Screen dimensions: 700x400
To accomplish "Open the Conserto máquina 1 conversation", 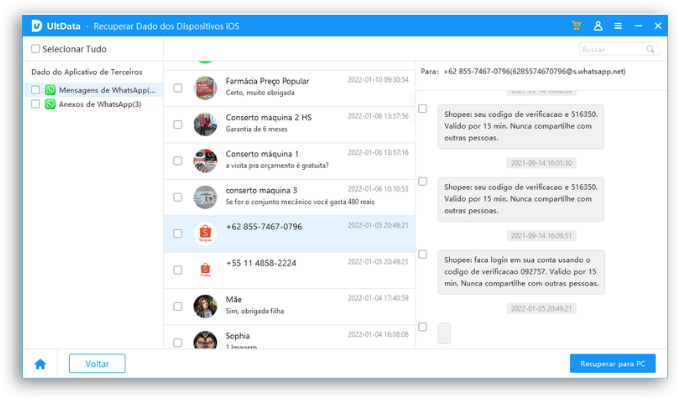I will (x=289, y=161).
